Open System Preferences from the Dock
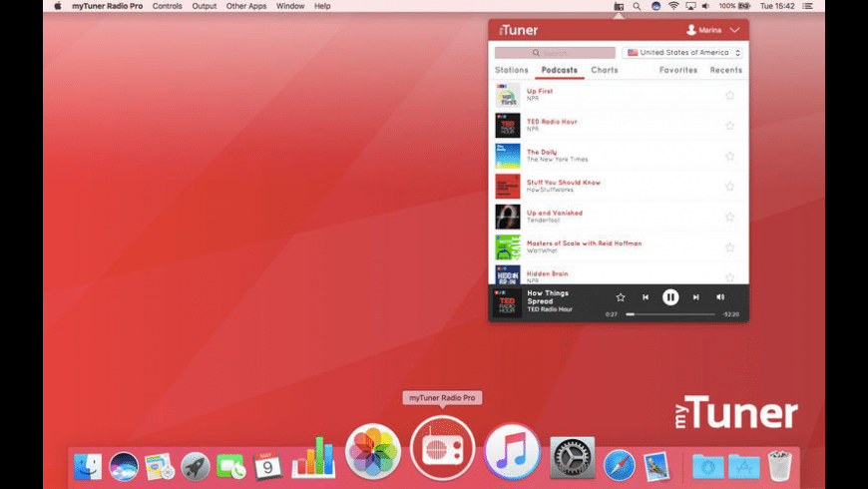The image size is (868, 489). 573,457
